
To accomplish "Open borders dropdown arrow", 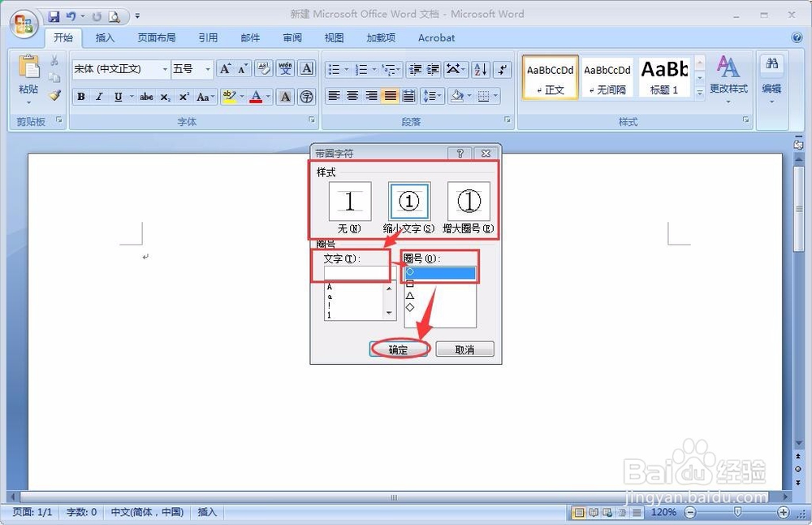I will coord(495,96).
